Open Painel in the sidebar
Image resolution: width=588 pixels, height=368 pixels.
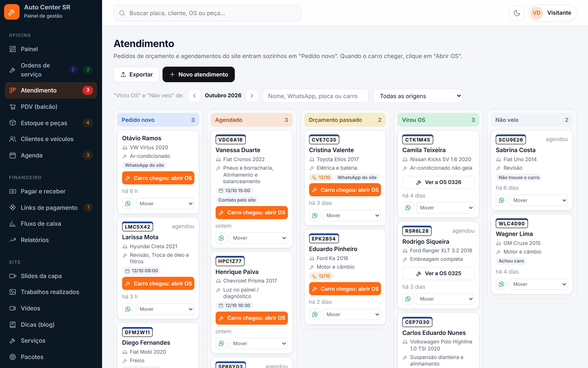click(x=51, y=49)
